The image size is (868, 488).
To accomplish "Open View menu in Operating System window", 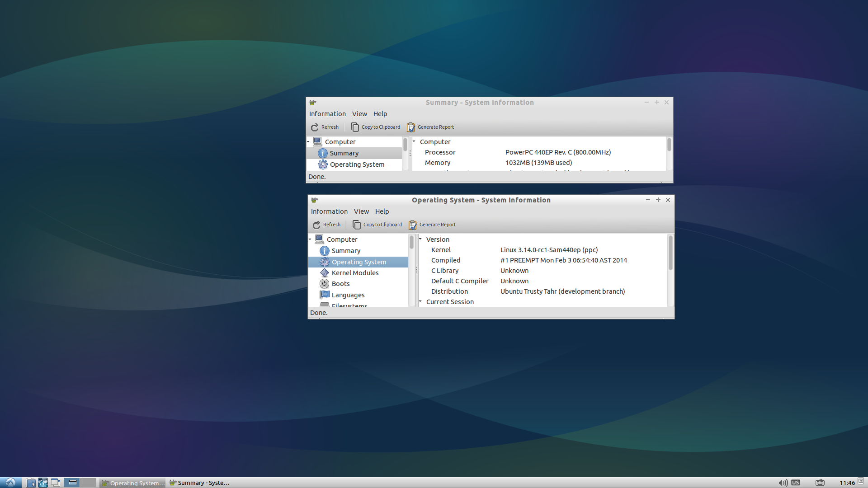I will point(361,211).
